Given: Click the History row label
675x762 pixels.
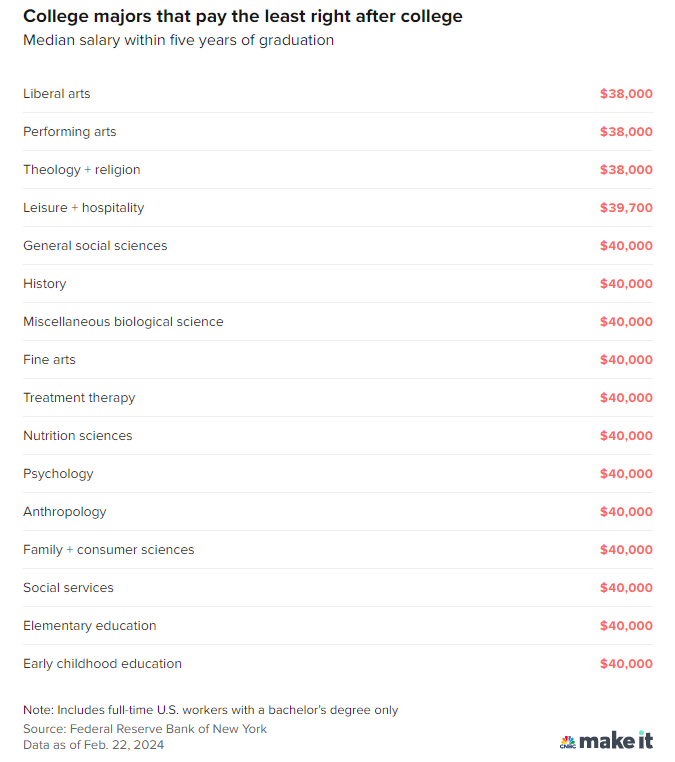Looking at the screenshot, I should (45, 284).
